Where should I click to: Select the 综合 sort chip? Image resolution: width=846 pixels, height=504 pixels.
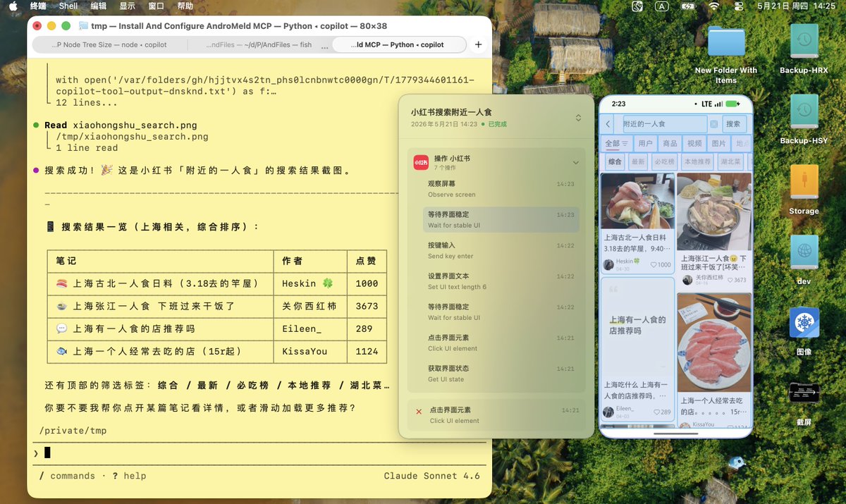click(615, 161)
